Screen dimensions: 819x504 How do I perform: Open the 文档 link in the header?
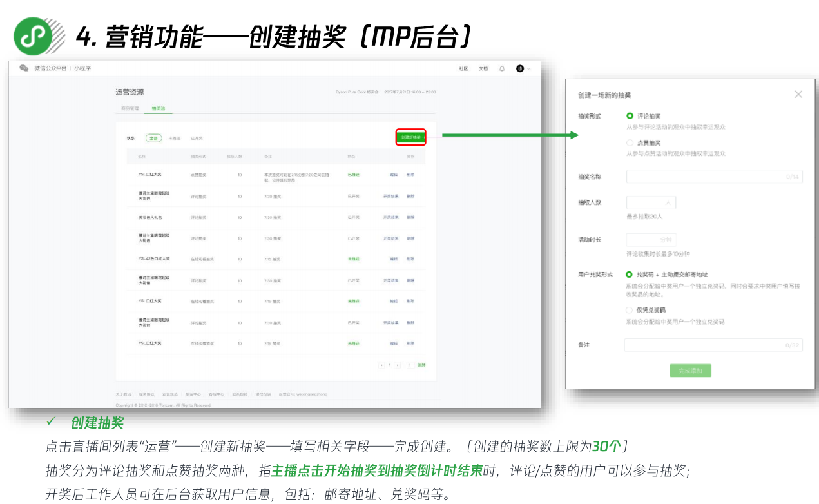[x=483, y=68]
